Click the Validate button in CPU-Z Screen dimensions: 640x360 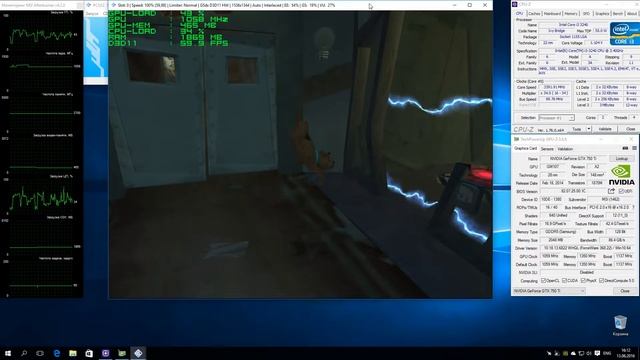pos(605,129)
